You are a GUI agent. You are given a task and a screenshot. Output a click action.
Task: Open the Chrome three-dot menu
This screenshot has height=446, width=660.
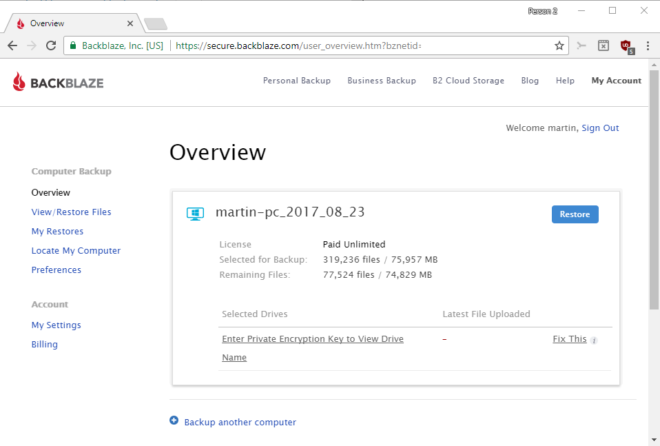click(x=648, y=45)
